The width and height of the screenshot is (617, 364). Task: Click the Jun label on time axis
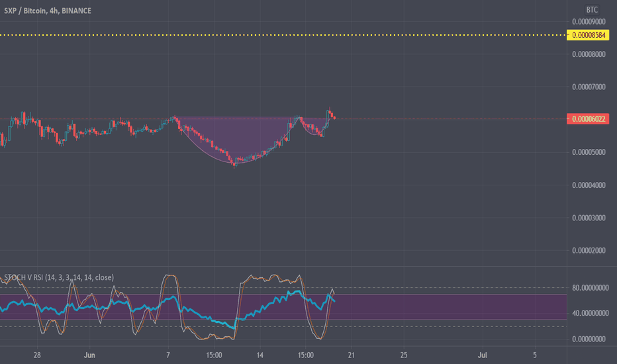point(89,355)
